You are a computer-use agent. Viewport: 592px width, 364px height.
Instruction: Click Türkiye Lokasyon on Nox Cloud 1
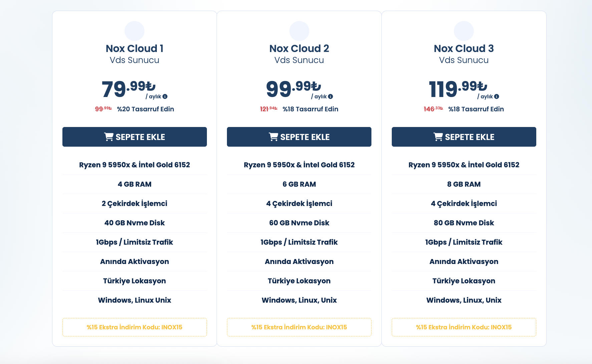pos(134,281)
